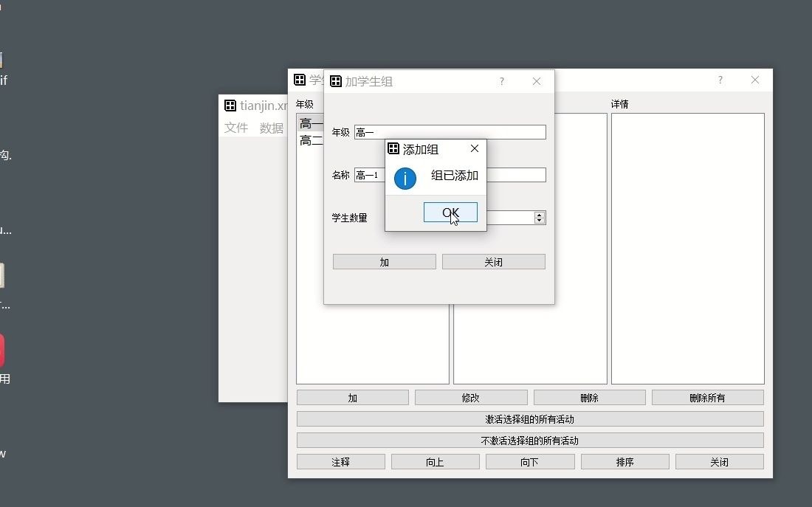Click the FET icon on the 加学生组 dialog
Screen dimensions: 812x507
click(337, 81)
